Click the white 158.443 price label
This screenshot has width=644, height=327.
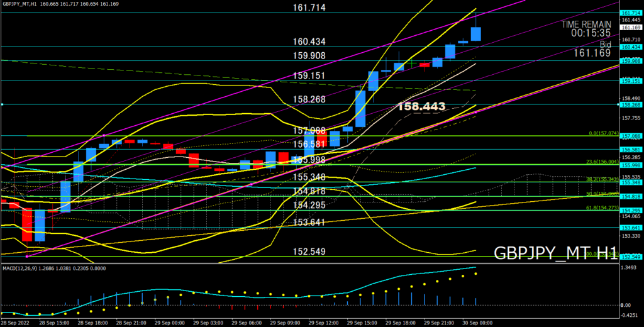tap(421, 107)
